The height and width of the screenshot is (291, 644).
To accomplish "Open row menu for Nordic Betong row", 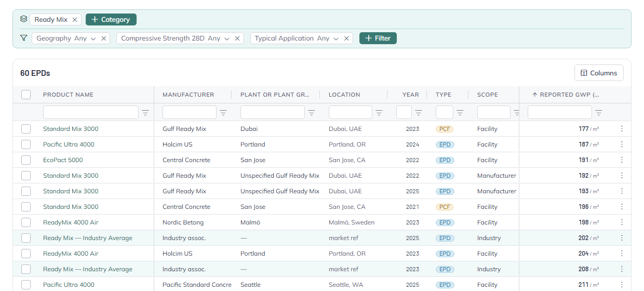I will 622,222.
